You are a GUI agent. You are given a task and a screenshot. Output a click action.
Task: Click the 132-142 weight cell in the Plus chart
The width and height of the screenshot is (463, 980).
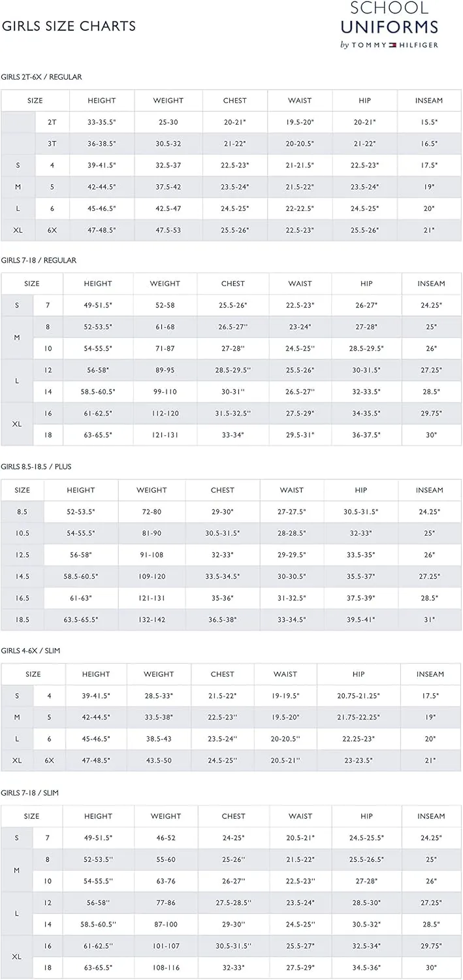tap(152, 619)
